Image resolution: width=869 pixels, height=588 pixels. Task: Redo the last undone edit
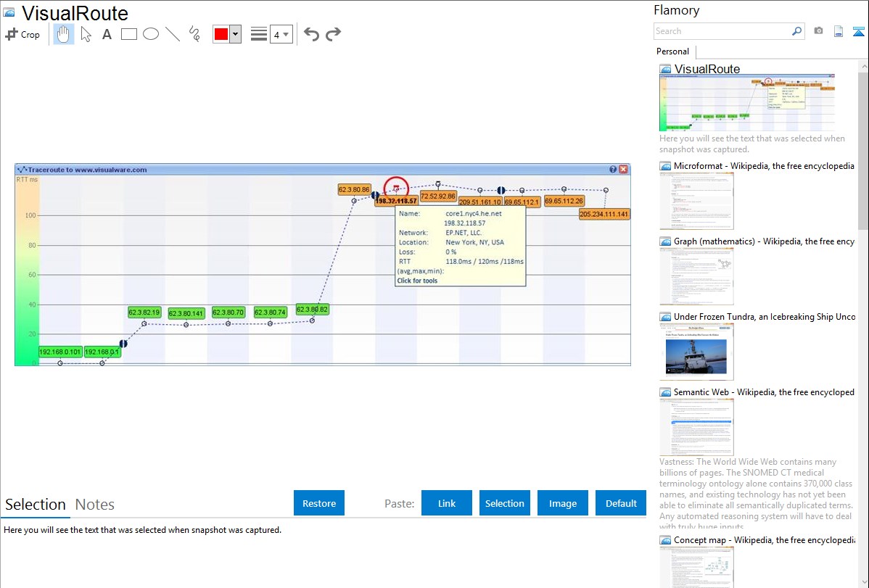click(333, 34)
